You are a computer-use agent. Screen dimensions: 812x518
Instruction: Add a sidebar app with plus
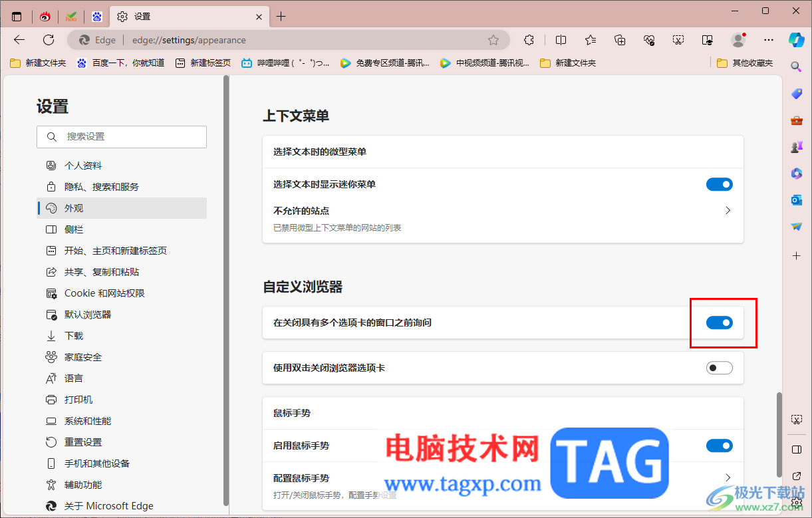tap(796, 255)
